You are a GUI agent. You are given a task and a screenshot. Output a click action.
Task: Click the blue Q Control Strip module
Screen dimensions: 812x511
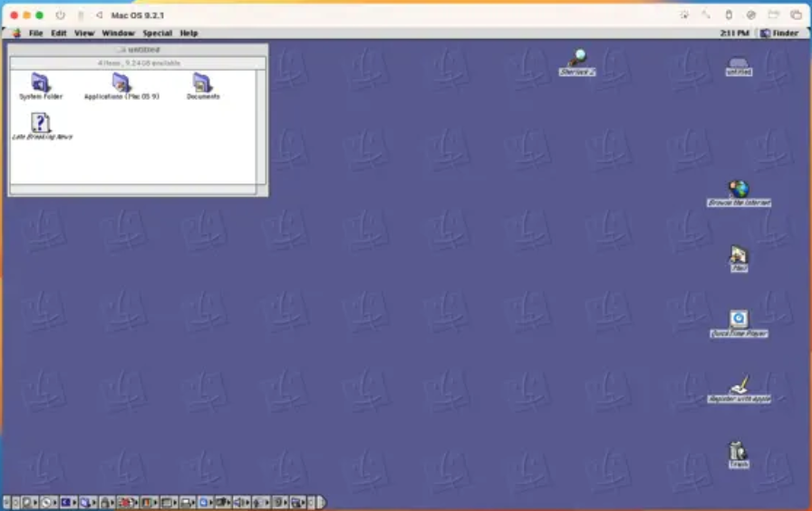pos(204,502)
